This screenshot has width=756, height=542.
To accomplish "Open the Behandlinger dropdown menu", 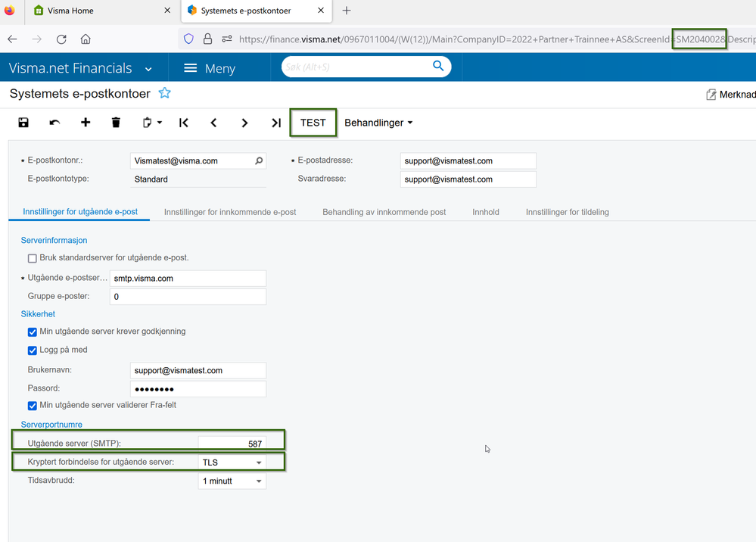I will coord(378,123).
